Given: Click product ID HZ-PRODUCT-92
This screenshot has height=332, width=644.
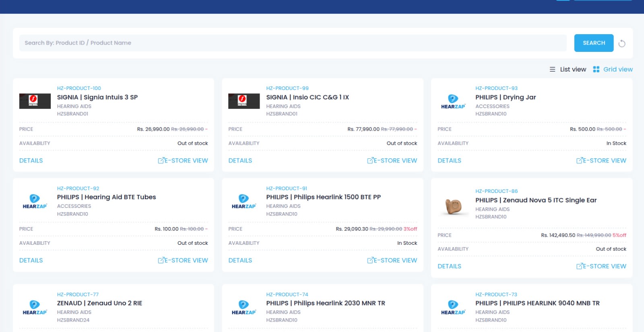Looking at the screenshot, I should pyautogui.click(x=78, y=189).
